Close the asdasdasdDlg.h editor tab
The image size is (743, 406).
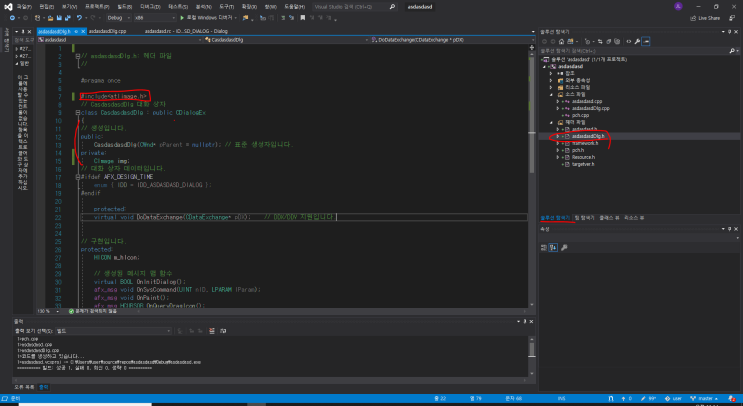pyautogui.click(x=83, y=31)
